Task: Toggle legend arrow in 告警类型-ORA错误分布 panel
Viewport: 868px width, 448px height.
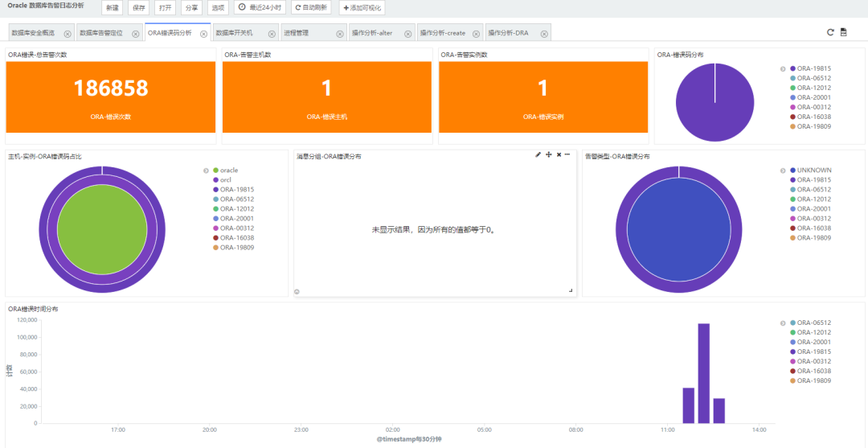Action: [783, 171]
